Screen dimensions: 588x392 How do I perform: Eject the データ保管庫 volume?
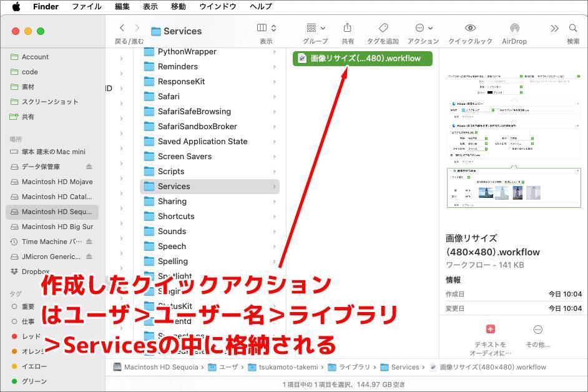pos(89,167)
